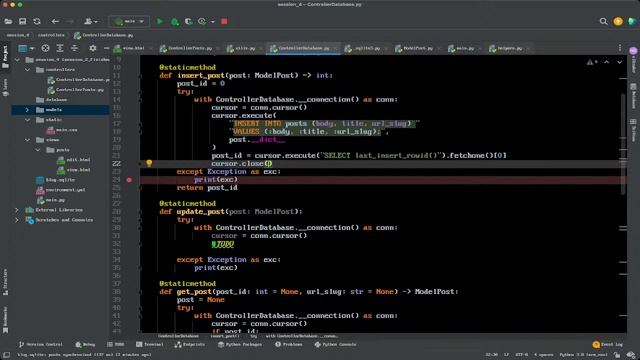Open a file using the folder toolbar icon
Screen dimensions: 640x360
(x=8, y=21)
